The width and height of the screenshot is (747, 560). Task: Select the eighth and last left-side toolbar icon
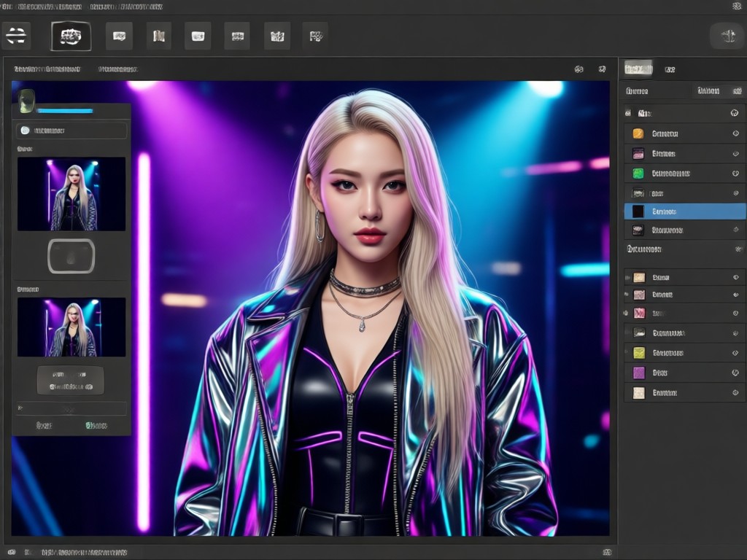[316, 36]
